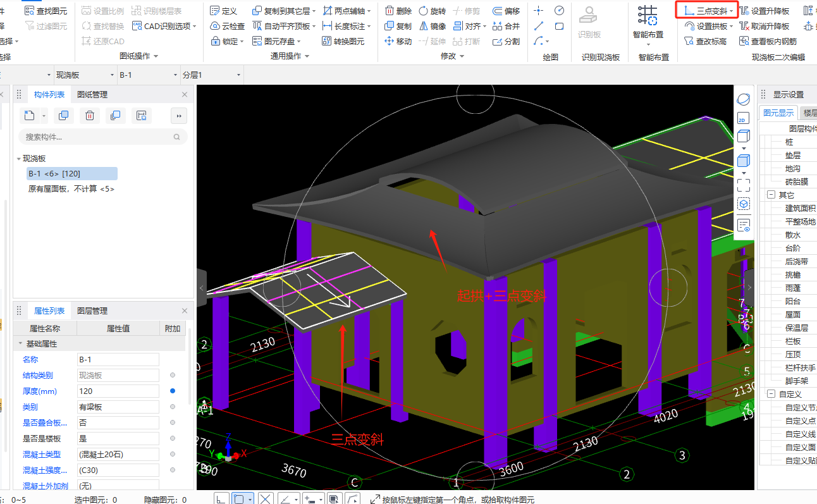Image resolution: width=817 pixels, height=504 pixels.
Task: Click 查看板内钢筋 tool
Action: [768, 41]
